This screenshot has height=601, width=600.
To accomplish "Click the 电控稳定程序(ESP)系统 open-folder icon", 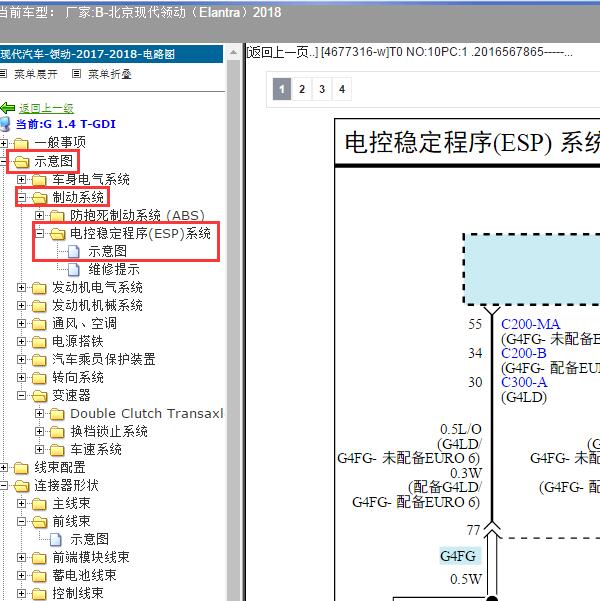I will tap(58, 234).
